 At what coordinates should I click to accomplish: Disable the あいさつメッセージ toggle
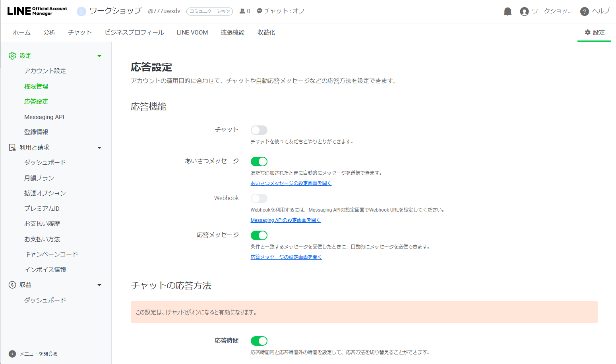click(x=259, y=162)
